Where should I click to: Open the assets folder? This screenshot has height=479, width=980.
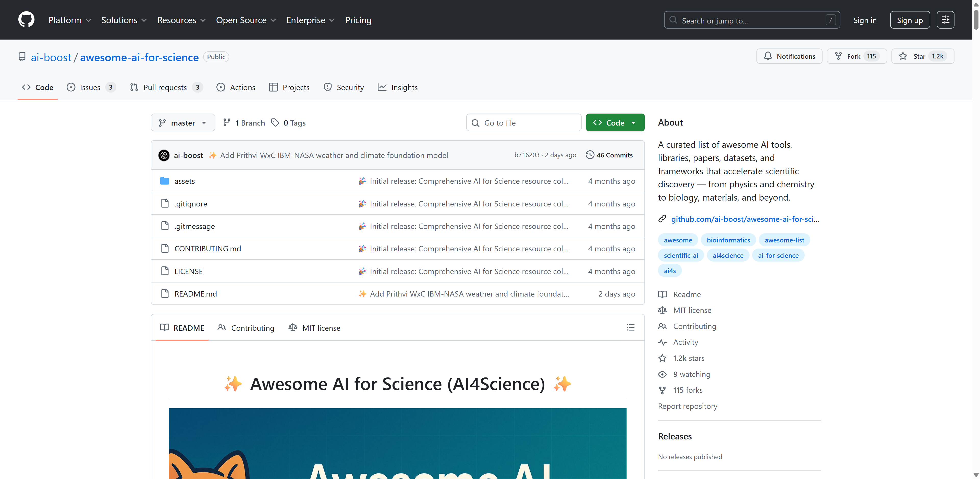185,181
